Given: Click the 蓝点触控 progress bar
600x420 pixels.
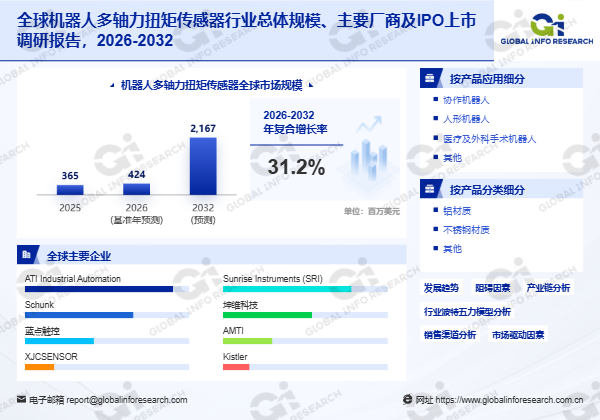Looking at the screenshot, I should pos(107,341).
